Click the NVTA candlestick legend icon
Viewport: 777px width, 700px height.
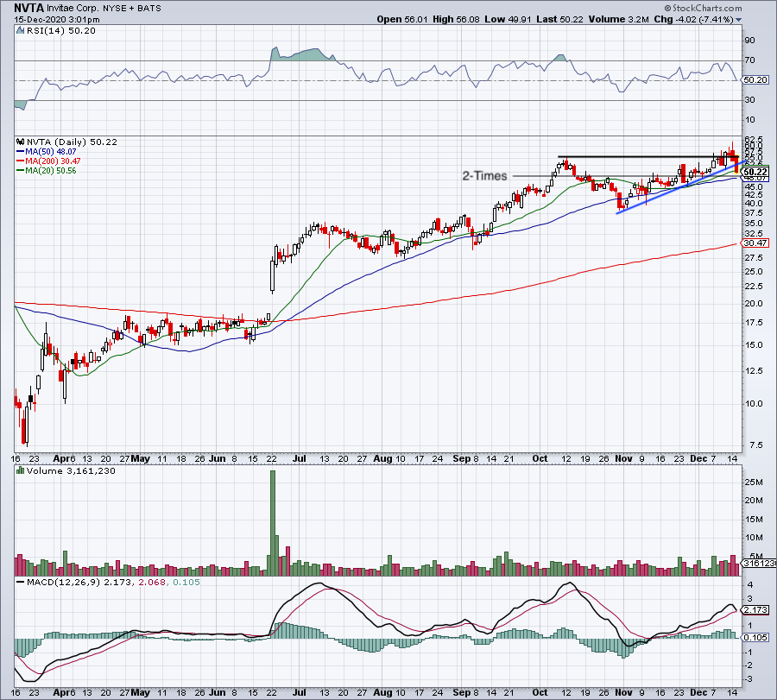point(21,142)
